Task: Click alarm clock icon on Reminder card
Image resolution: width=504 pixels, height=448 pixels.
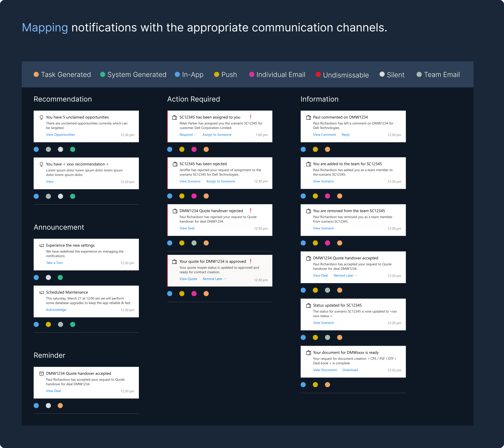Action: pyautogui.click(x=41, y=373)
